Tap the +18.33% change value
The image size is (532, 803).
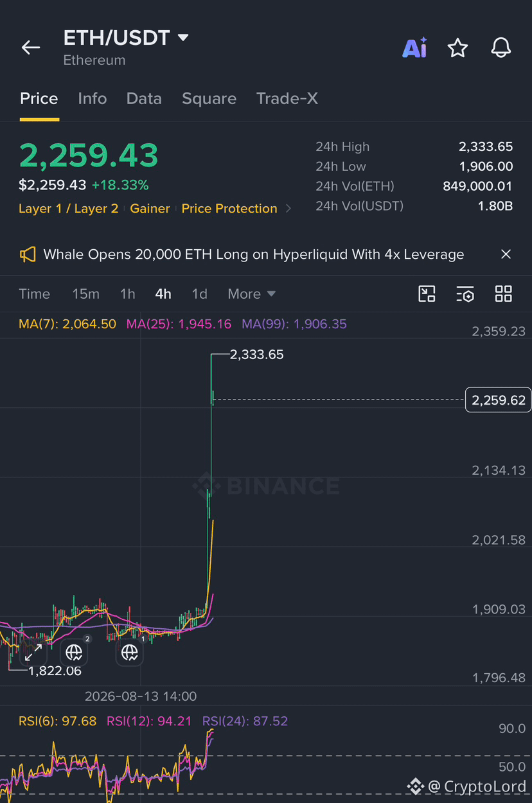click(120, 185)
